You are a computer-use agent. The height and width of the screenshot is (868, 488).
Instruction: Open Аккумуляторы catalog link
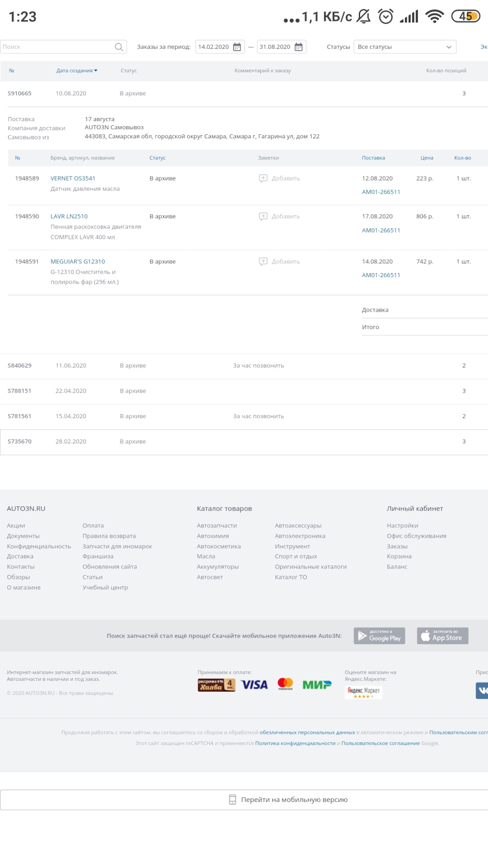(218, 566)
